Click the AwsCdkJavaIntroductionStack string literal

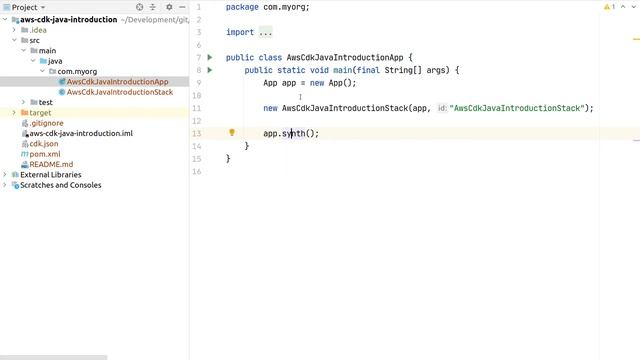(x=517, y=108)
